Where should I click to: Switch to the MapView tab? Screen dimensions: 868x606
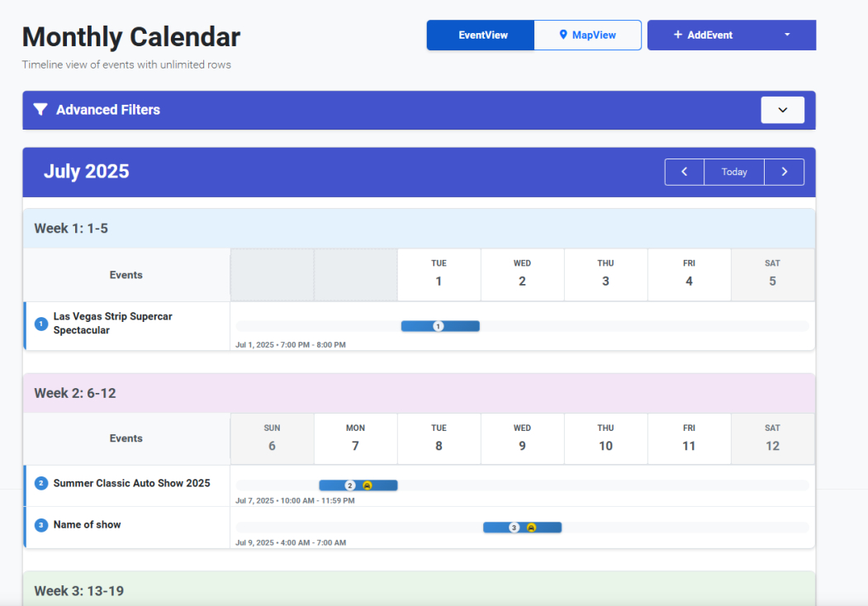click(x=587, y=35)
